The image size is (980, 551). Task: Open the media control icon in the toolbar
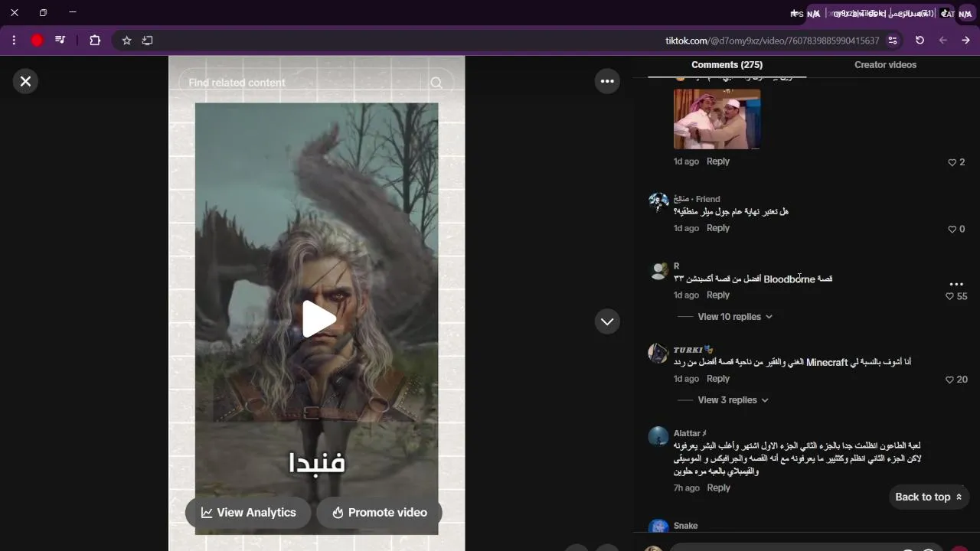tap(60, 40)
